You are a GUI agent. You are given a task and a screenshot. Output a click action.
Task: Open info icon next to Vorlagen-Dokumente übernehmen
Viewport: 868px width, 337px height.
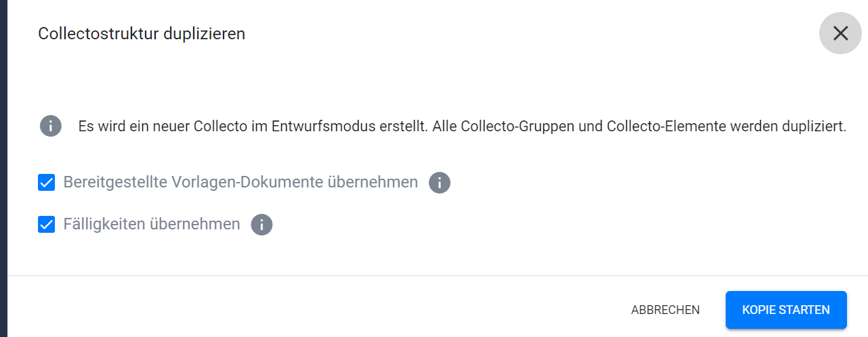coord(440,183)
